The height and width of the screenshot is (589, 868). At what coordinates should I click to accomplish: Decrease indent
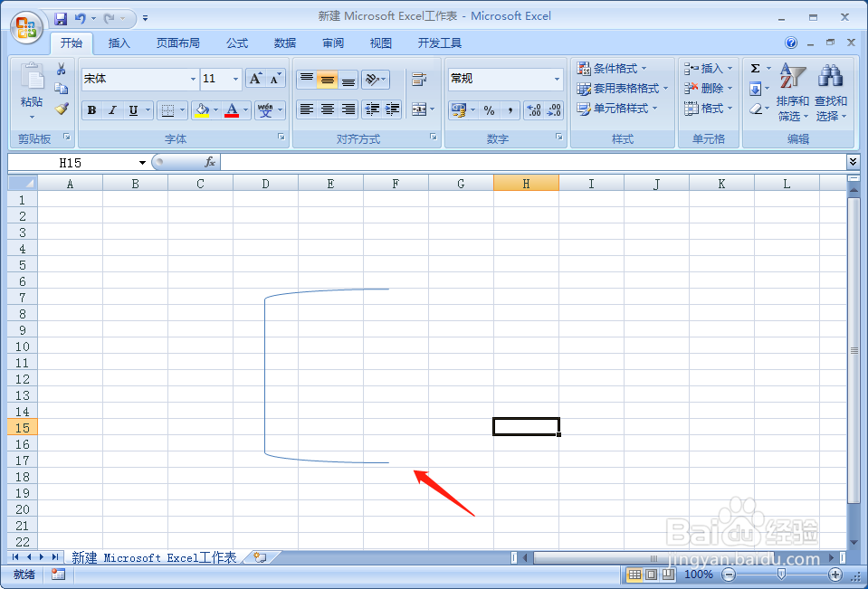click(x=372, y=109)
